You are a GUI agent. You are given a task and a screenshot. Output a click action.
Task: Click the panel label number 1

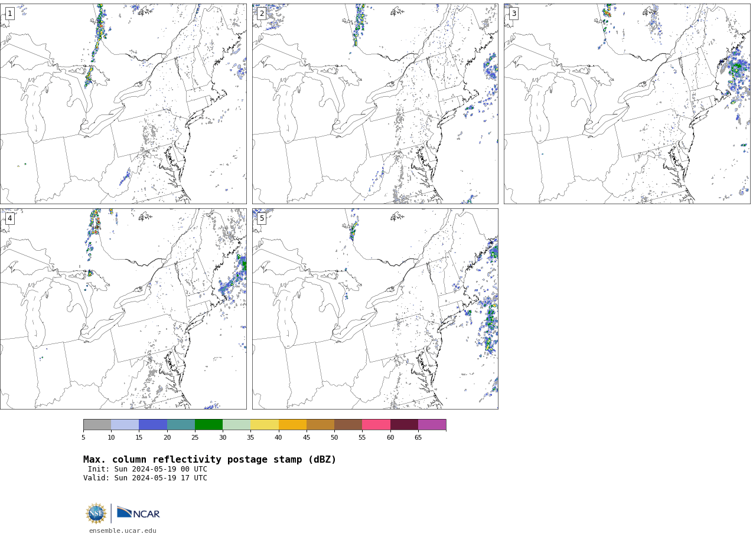tap(9, 14)
